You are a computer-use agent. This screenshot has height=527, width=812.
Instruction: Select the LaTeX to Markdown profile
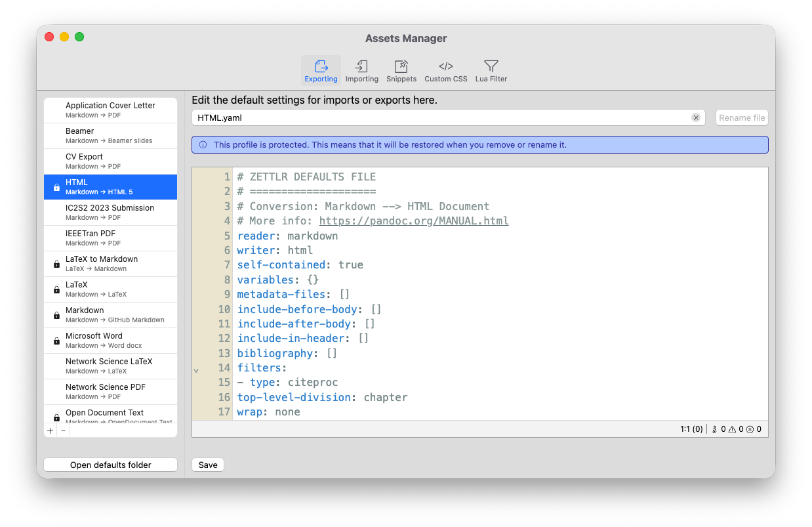[110, 263]
